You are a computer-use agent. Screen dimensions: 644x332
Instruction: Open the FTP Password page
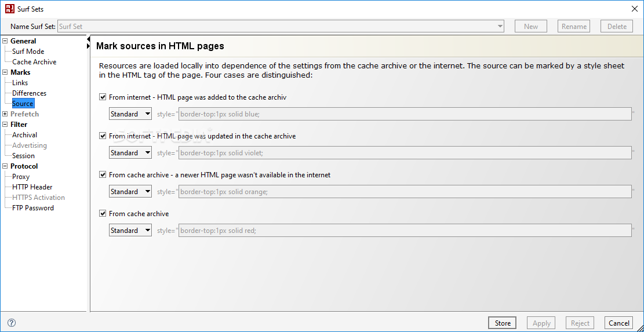pyautogui.click(x=33, y=208)
